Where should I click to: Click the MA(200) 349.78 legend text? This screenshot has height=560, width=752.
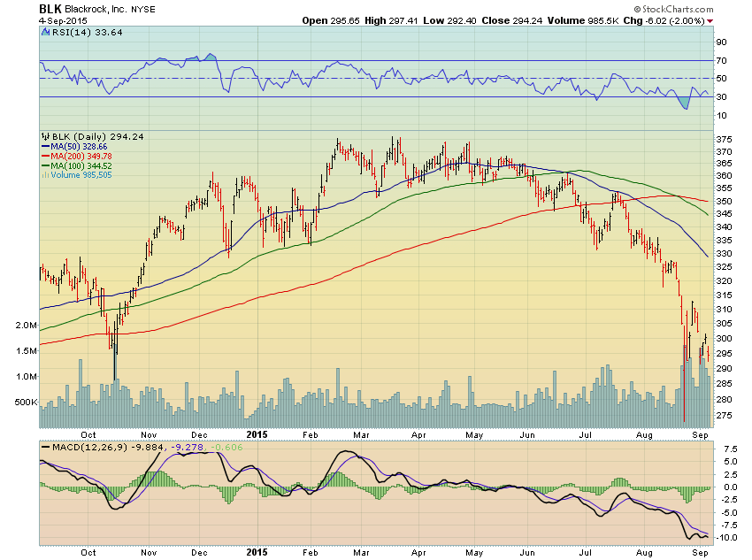(x=81, y=157)
